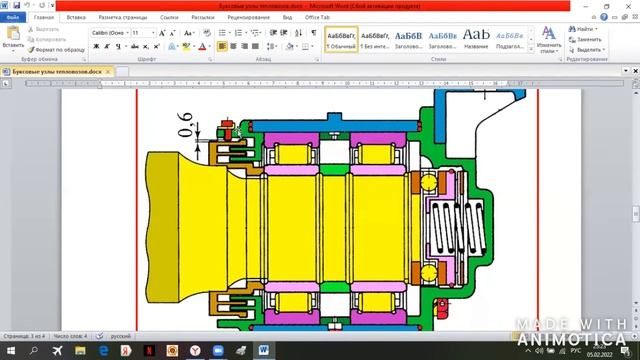The width and height of the screenshot is (640, 360).
Task: Click red font color A button
Action: (x=202, y=47)
